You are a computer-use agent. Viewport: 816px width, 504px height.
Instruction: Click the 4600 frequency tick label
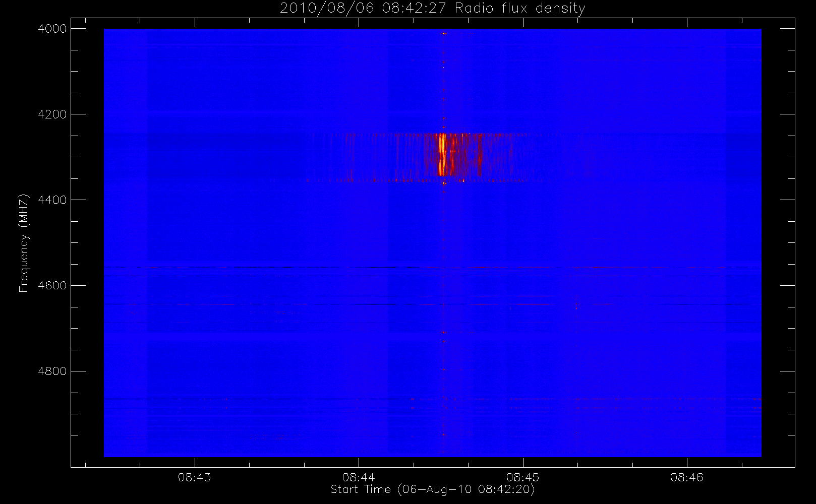click(52, 286)
